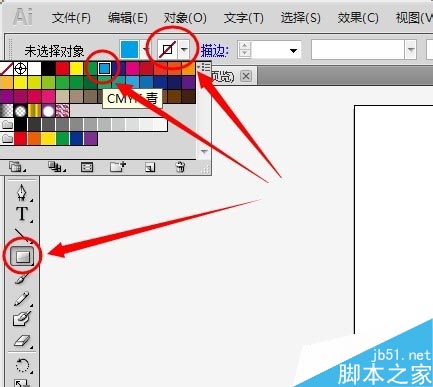Click the Swatch Options icon
The image size is (433, 387).
pos(87,167)
